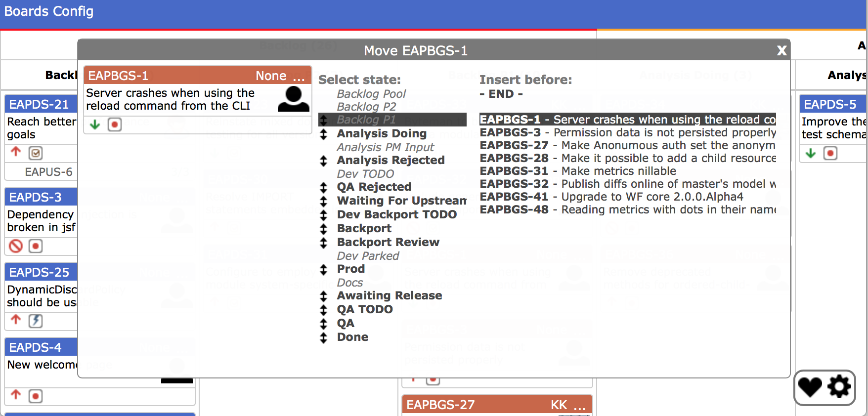Insert before EAPBGS-48 Reading metrics entry

click(628, 209)
